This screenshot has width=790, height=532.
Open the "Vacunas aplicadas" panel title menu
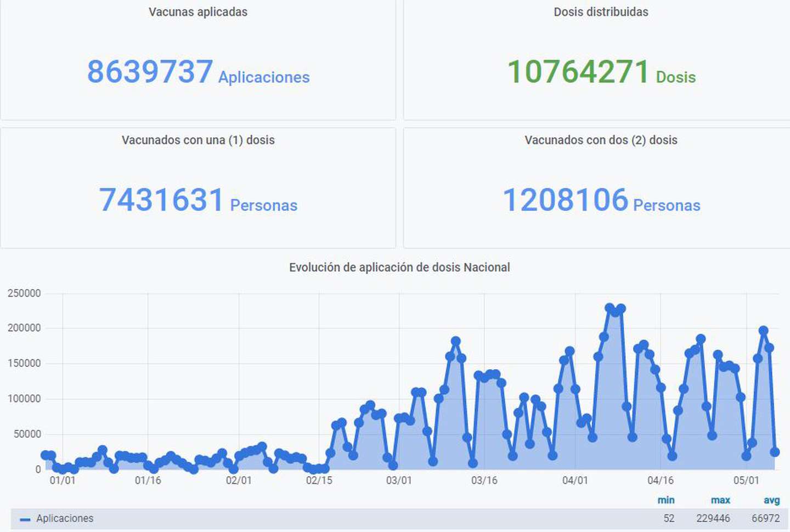[198, 12]
